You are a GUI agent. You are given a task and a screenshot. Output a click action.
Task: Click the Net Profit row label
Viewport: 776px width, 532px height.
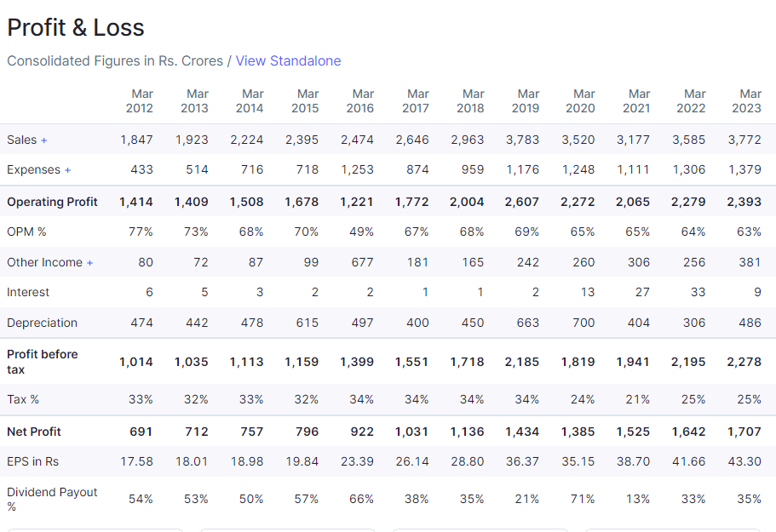pos(34,432)
